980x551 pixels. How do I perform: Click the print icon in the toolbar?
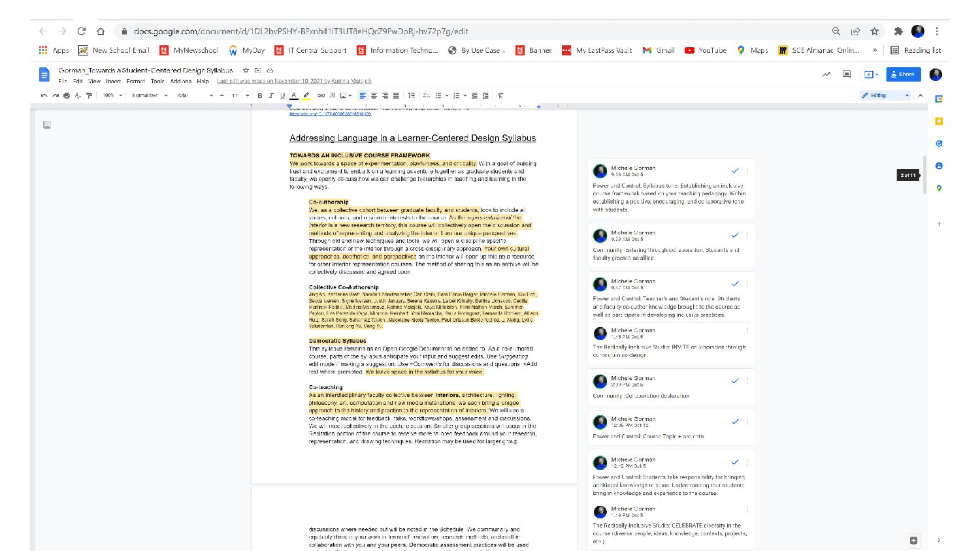point(67,95)
